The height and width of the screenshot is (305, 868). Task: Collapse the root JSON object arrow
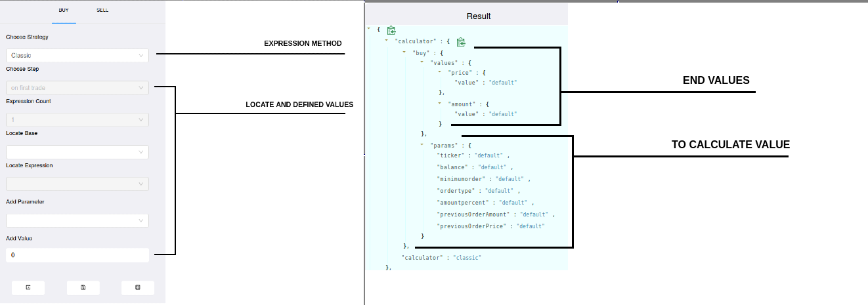(370, 30)
